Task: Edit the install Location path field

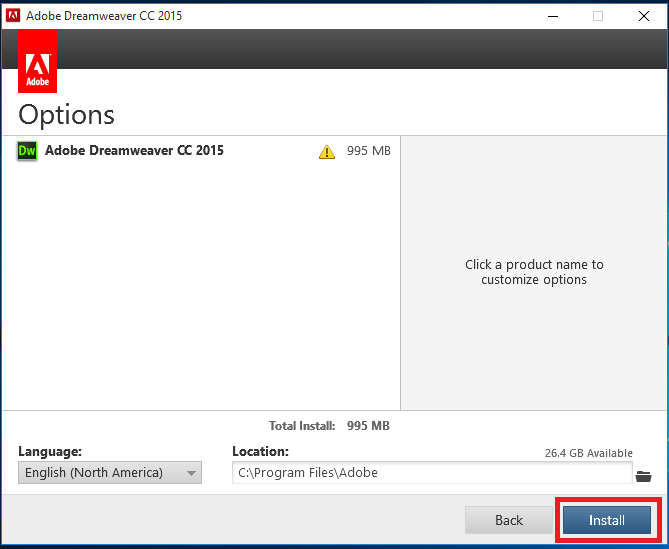Action: (x=432, y=472)
